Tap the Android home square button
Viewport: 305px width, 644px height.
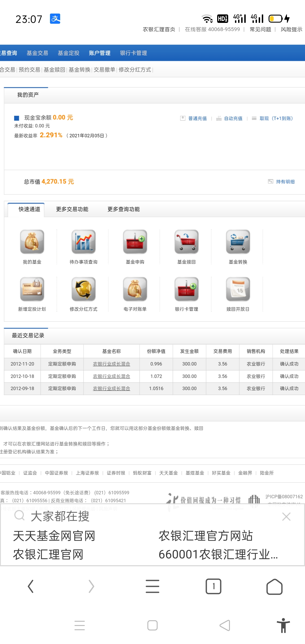pos(152,625)
